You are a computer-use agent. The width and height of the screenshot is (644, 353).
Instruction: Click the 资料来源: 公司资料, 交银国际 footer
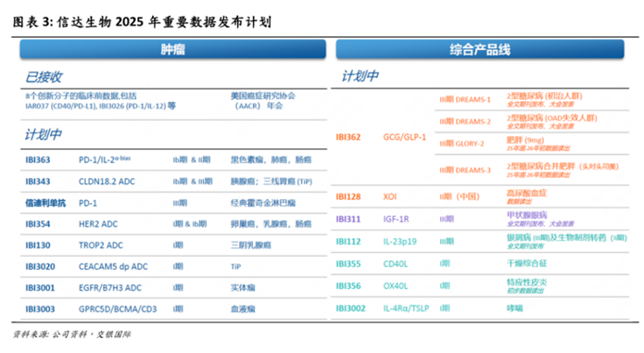point(72,334)
